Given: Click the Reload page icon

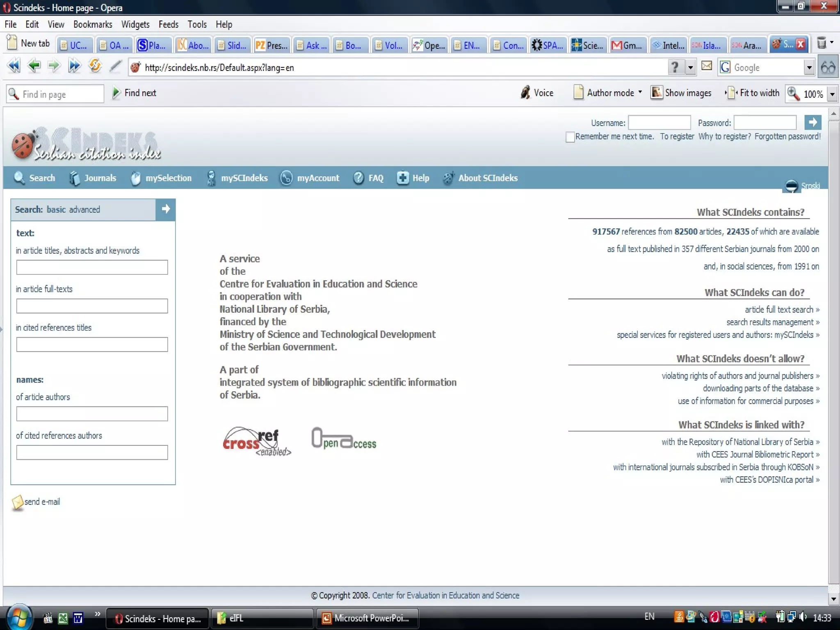Looking at the screenshot, I should coord(95,66).
